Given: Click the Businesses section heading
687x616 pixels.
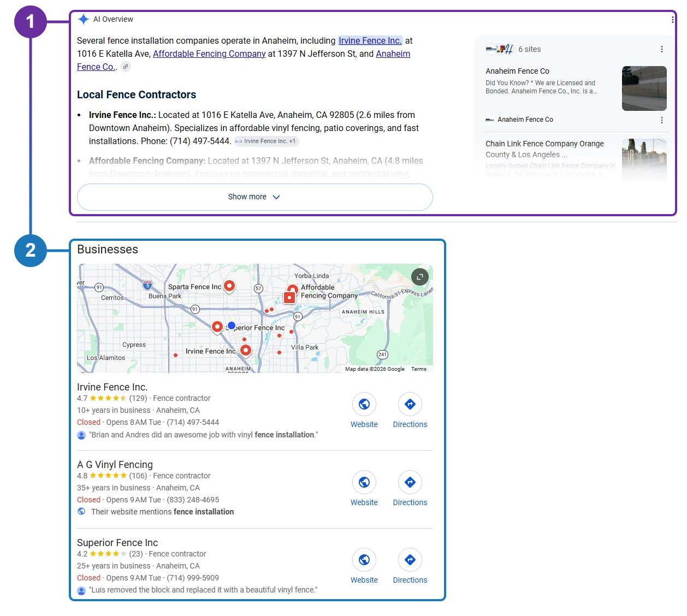Looking at the screenshot, I should click(x=108, y=250).
